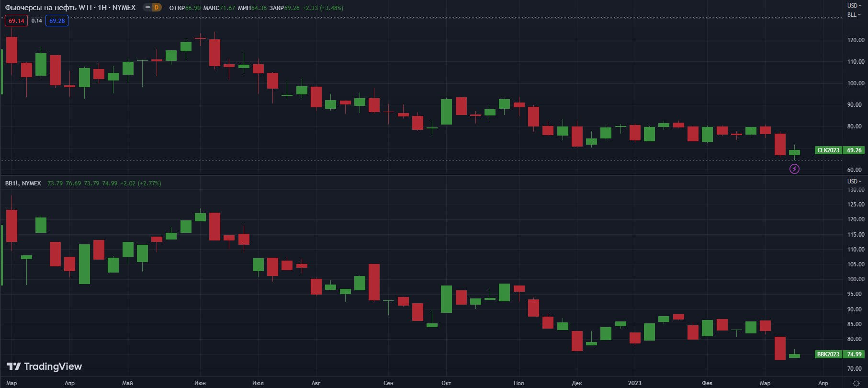Click the 125.00 level on BB1! price scale
Screen dimensions: 868x388
[856, 205]
